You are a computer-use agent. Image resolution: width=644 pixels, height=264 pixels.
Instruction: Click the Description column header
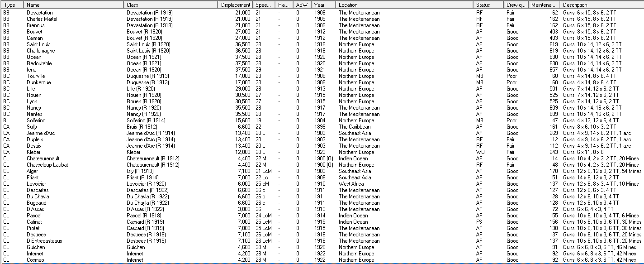pos(601,5)
